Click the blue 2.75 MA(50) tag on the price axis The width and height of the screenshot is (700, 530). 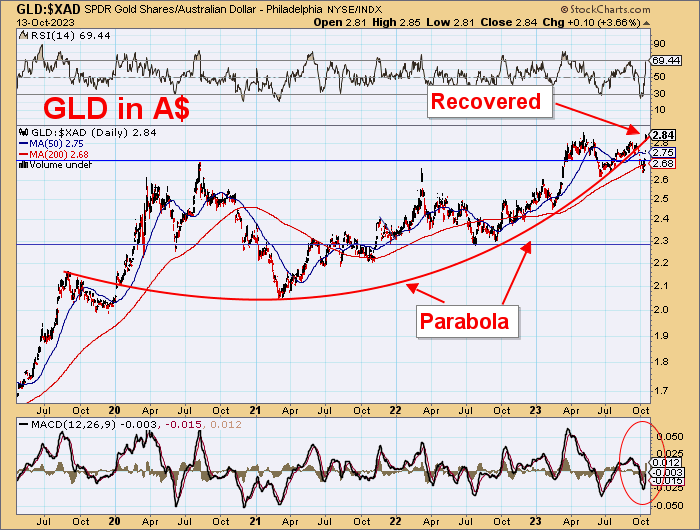663,152
